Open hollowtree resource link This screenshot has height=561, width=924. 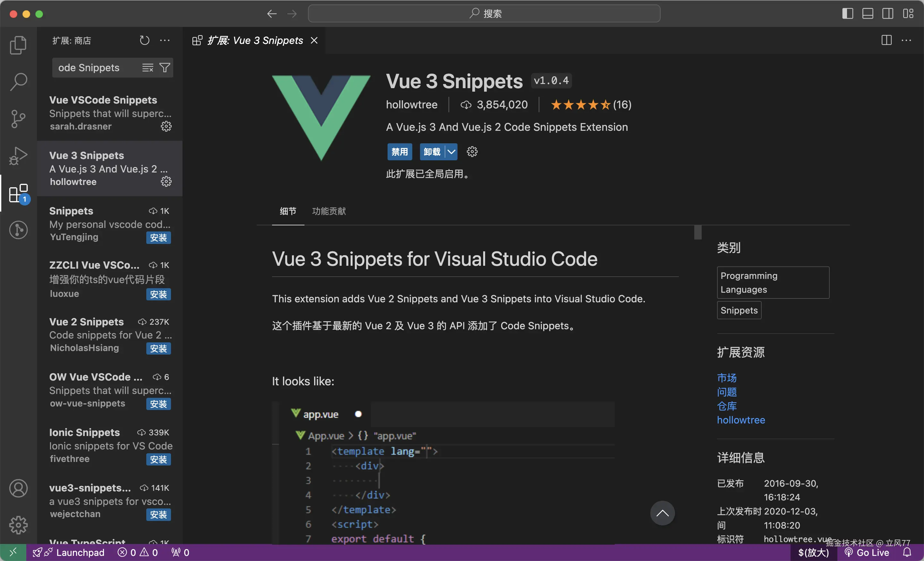740,420
